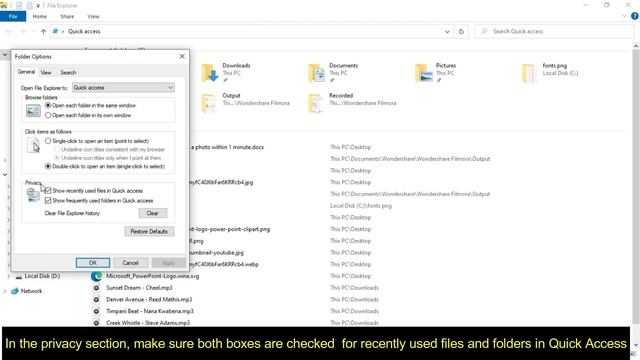640x360 pixels.
Task: Click the Edge icon of PowerPoint-Logo.wine.svg
Action: click(x=96, y=276)
